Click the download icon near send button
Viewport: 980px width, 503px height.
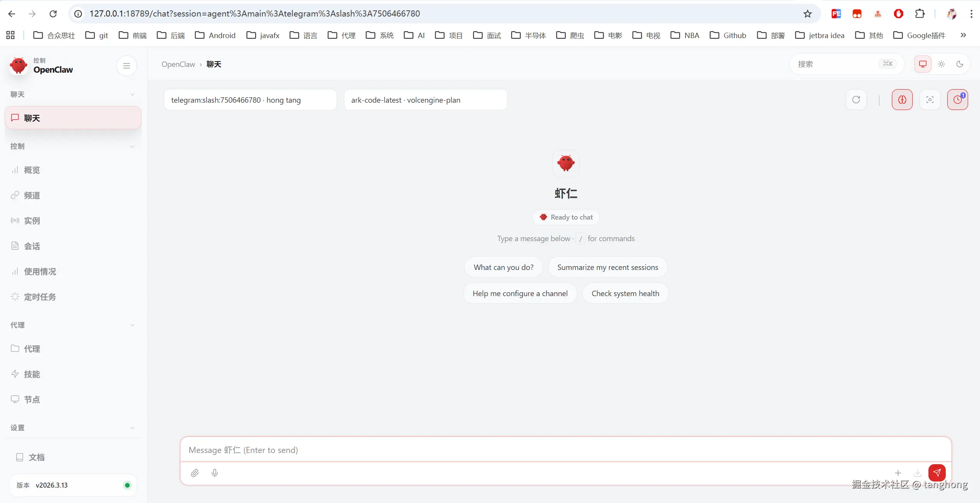pyautogui.click(x=918, y=473)
